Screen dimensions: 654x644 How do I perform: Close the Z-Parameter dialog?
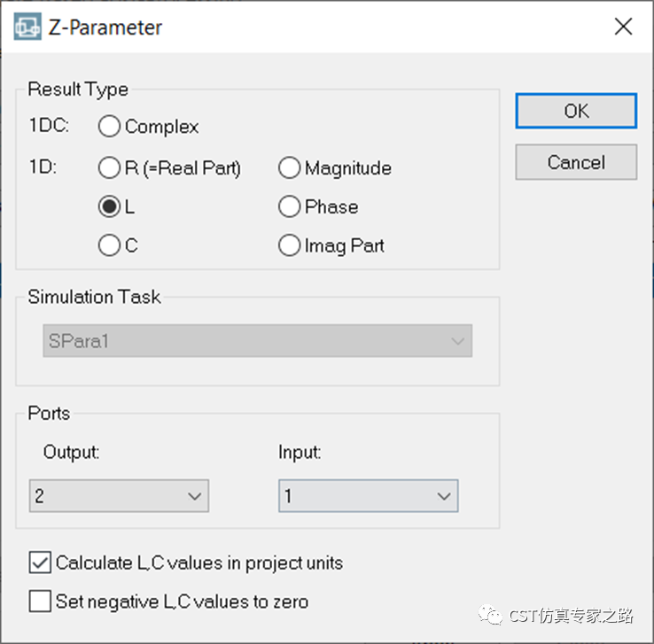[623, 27]
